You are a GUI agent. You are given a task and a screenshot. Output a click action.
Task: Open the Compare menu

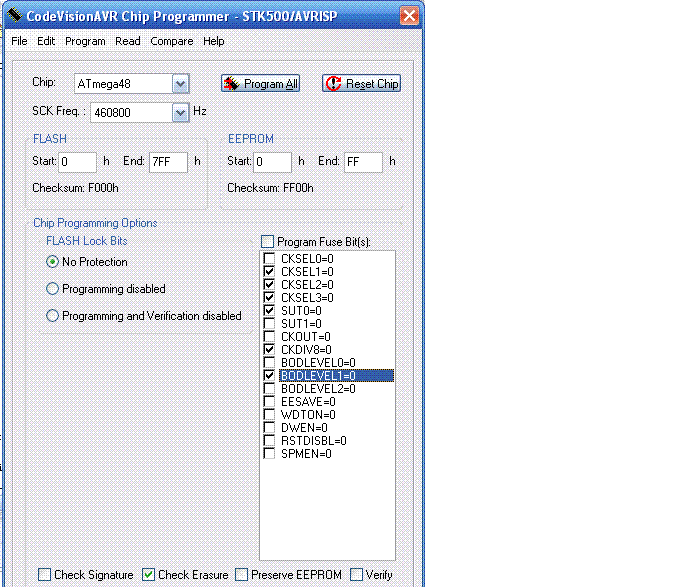click(172, 41)
